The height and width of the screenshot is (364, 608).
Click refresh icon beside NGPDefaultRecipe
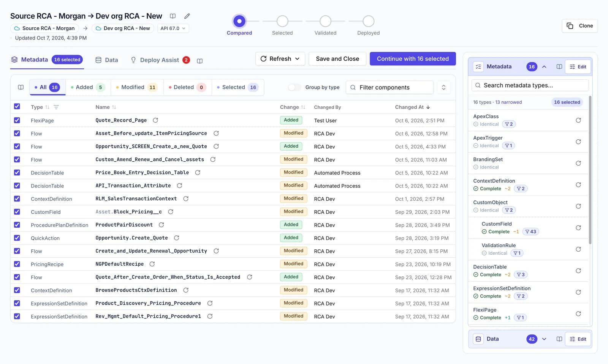coord(152,264)
